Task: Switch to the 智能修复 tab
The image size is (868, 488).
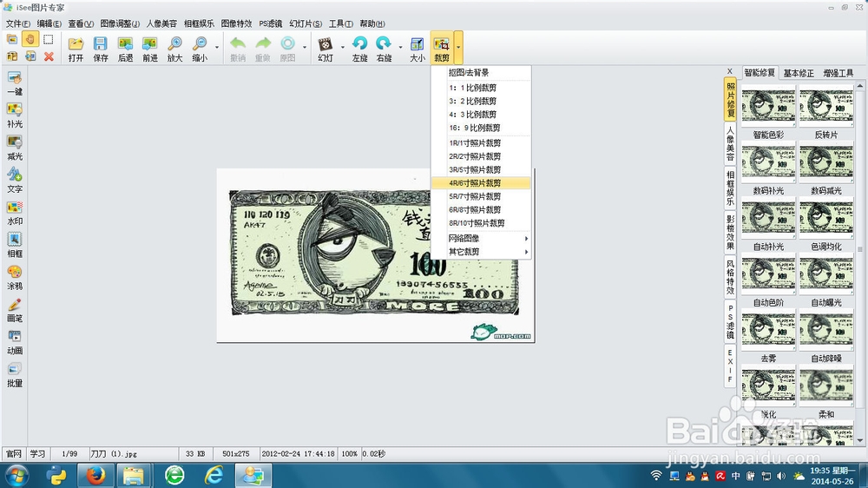Action: 759,73
